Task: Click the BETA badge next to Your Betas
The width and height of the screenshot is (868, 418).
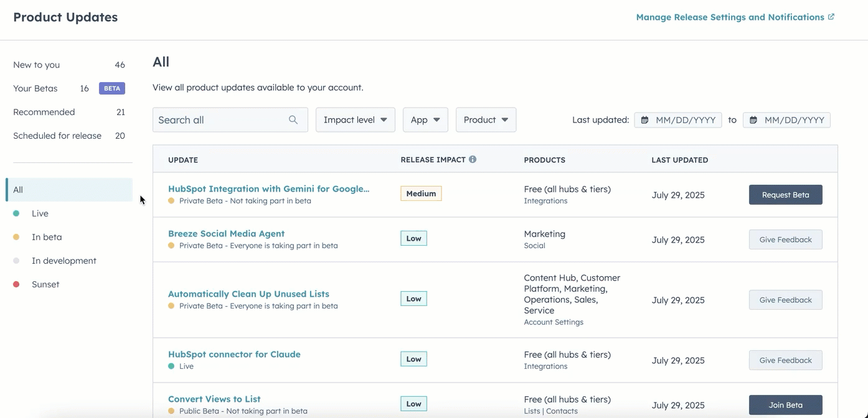Action: click(x=112, y=88)
